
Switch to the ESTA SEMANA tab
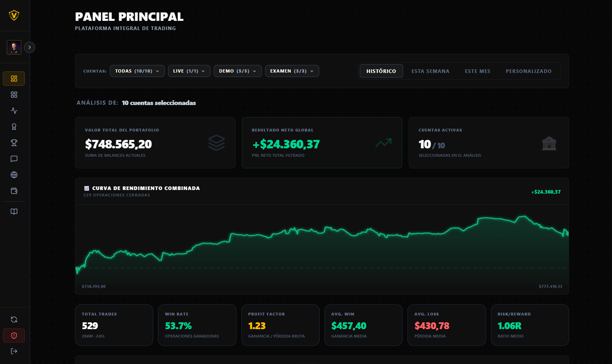430,71
